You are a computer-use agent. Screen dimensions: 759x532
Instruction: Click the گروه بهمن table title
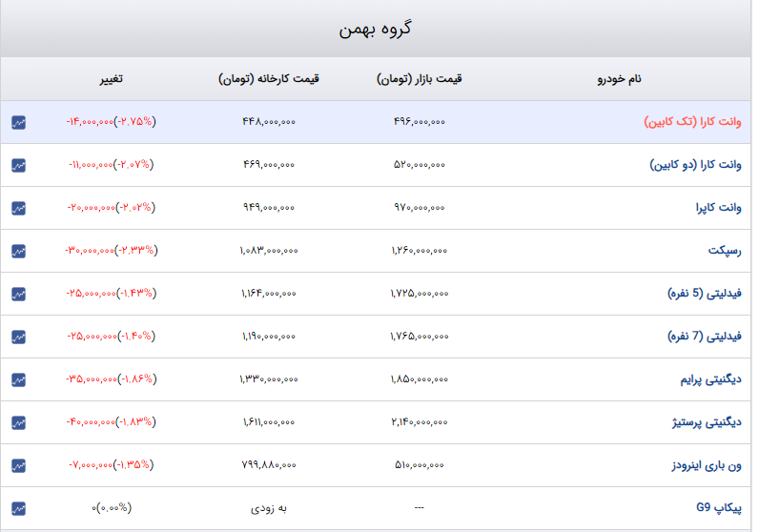pos(375,29)
